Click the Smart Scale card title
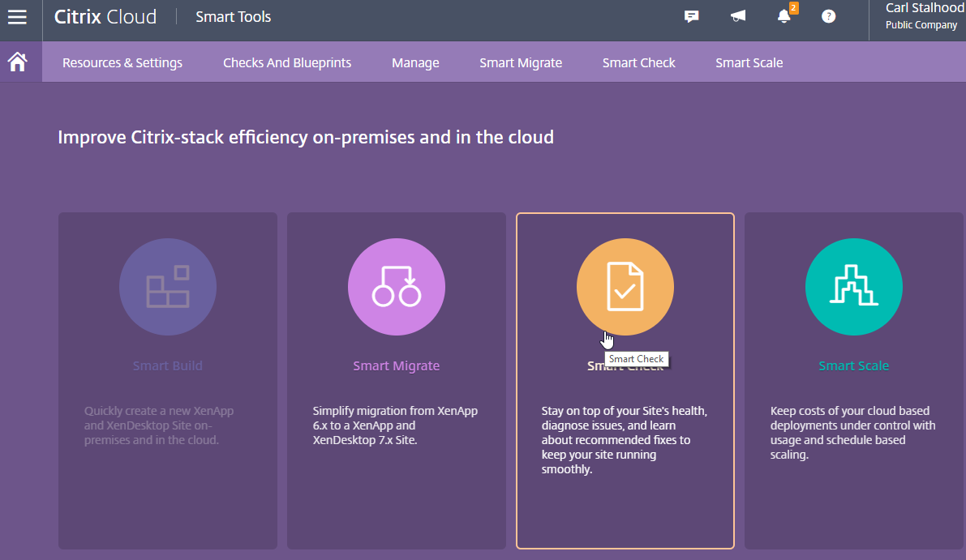Viewport: 966px width, 560px height. pos(854,365)
